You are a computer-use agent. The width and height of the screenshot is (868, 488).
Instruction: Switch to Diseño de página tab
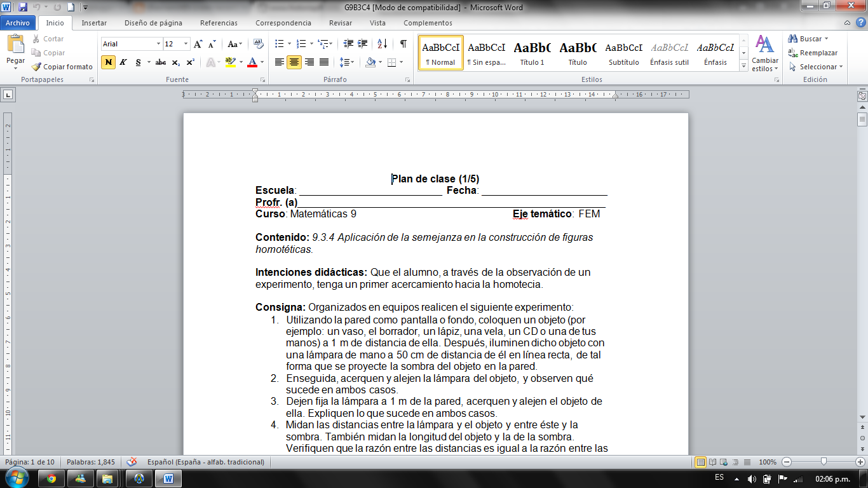(153, 23)
